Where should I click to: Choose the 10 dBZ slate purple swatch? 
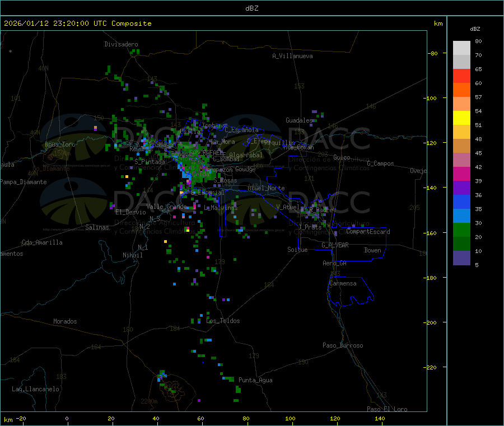461,258
